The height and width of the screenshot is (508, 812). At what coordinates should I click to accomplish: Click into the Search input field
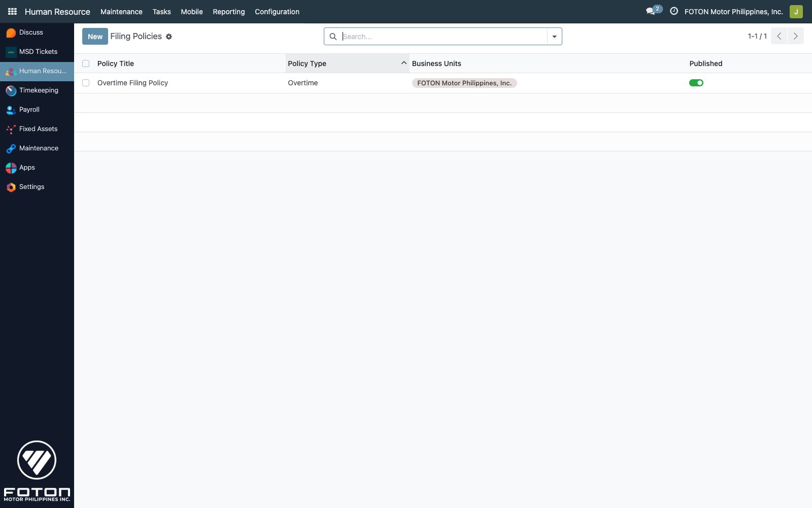(x=442, y=37)
